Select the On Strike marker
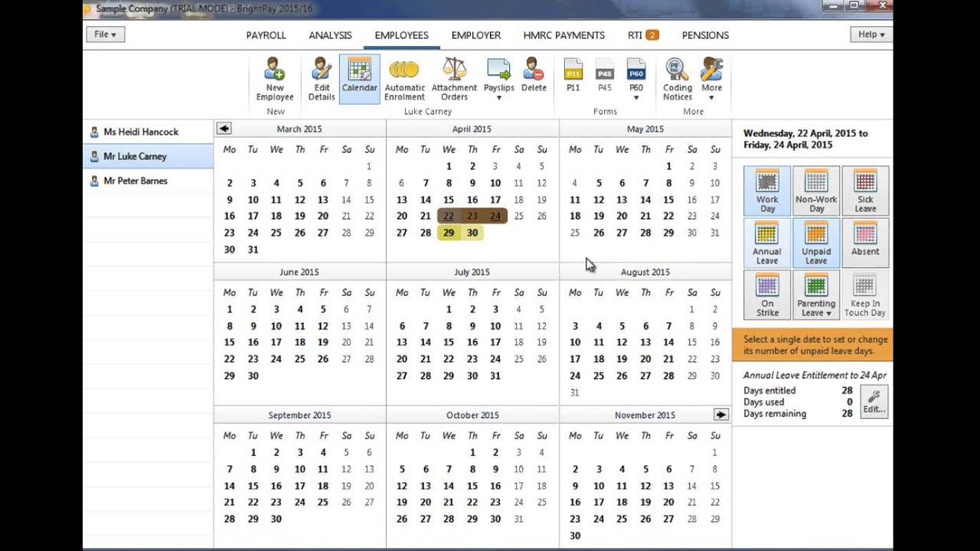 tap(767, 295)
